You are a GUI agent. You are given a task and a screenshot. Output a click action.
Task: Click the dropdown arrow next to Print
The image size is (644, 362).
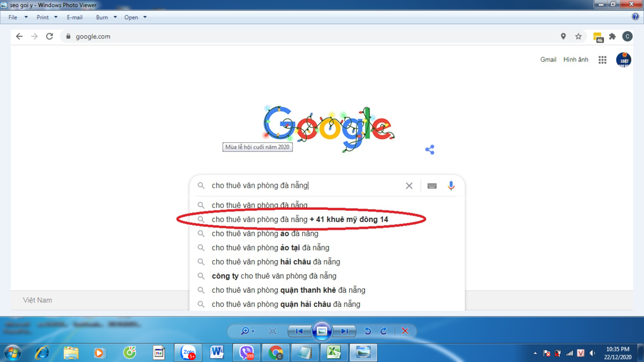56,17
